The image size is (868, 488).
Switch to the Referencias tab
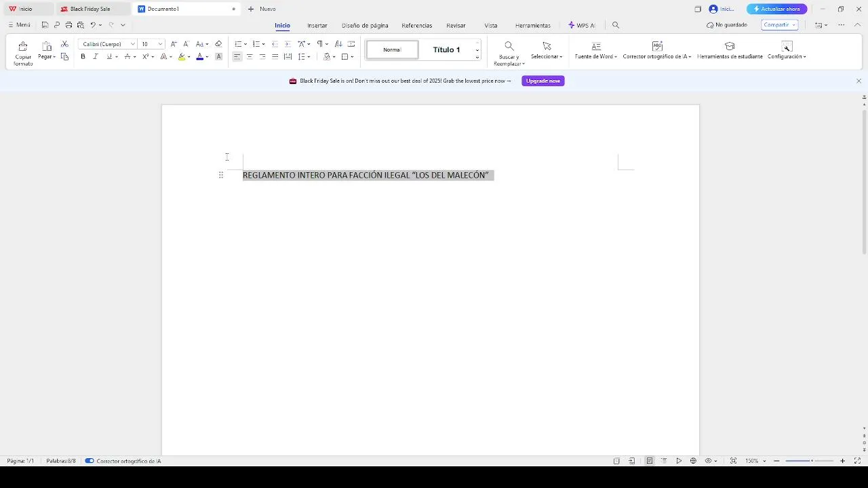tap(416, 26)
